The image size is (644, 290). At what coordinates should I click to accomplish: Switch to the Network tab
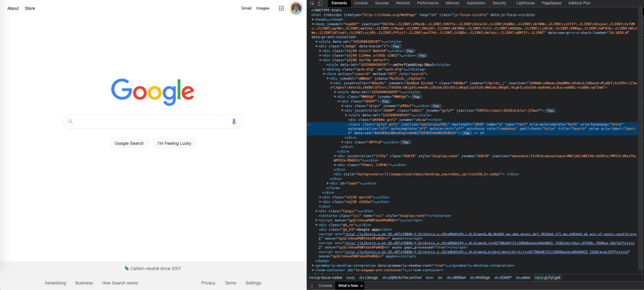click(402, 3)
